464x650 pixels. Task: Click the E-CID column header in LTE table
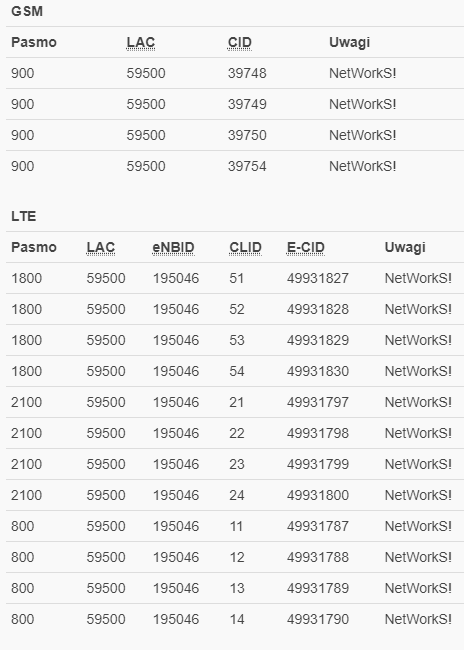pos(306,247)
